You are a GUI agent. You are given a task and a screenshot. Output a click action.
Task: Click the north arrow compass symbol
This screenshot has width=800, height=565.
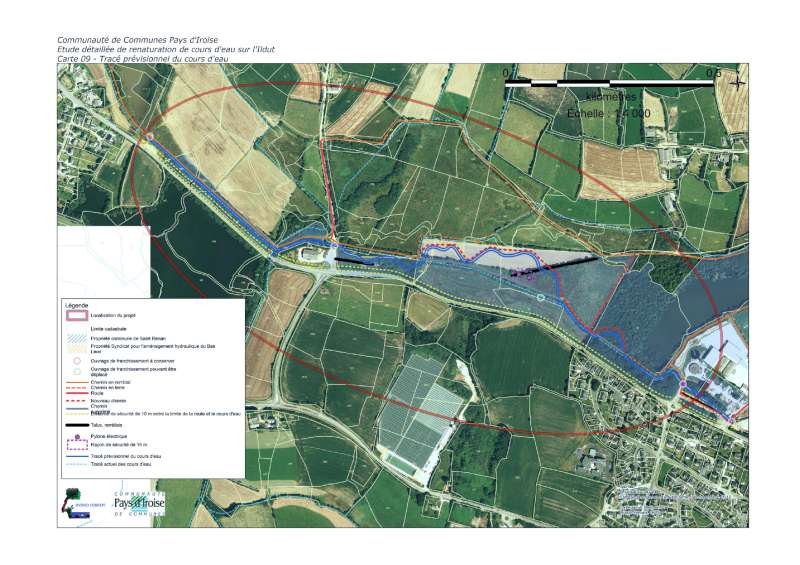point(738,83)
